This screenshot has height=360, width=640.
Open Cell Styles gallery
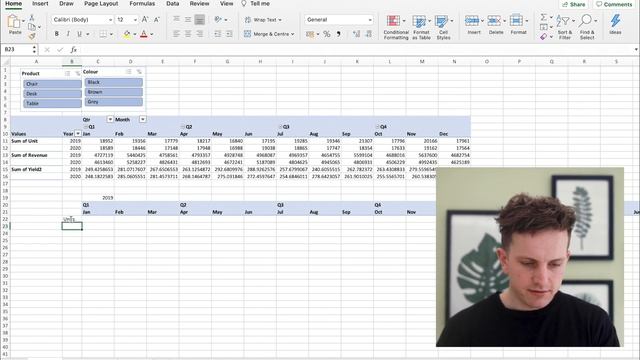[x=443, y=27]
